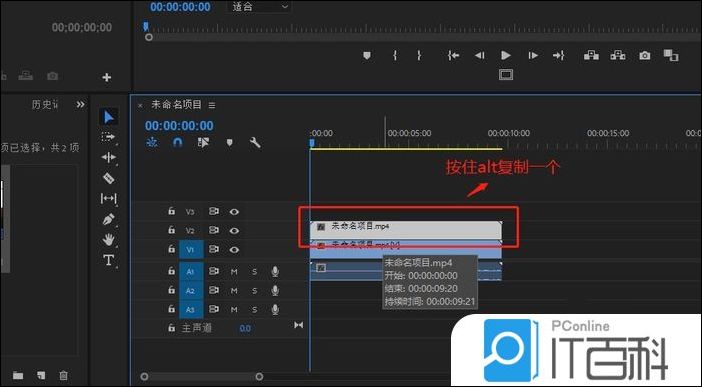Select the V1 clip 未命名项目.mp4 [V]

point(406,249)
